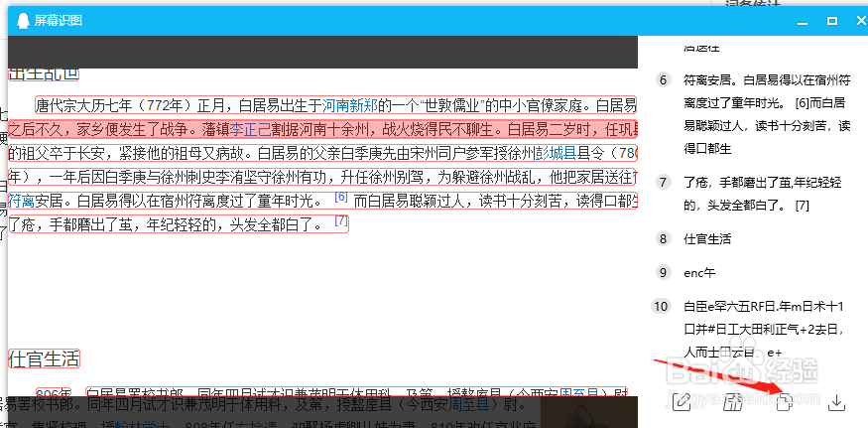Click the QQ penguin icon in title bar

pos(23,21)
